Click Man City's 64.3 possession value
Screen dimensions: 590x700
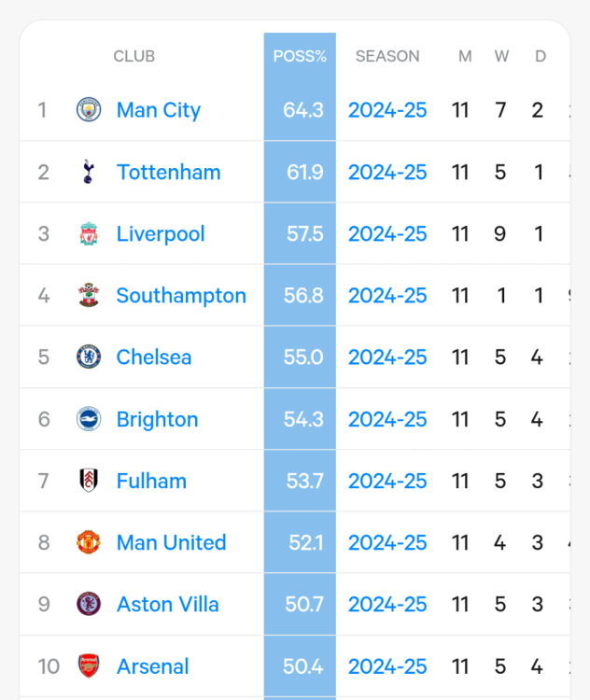point(303,110)
